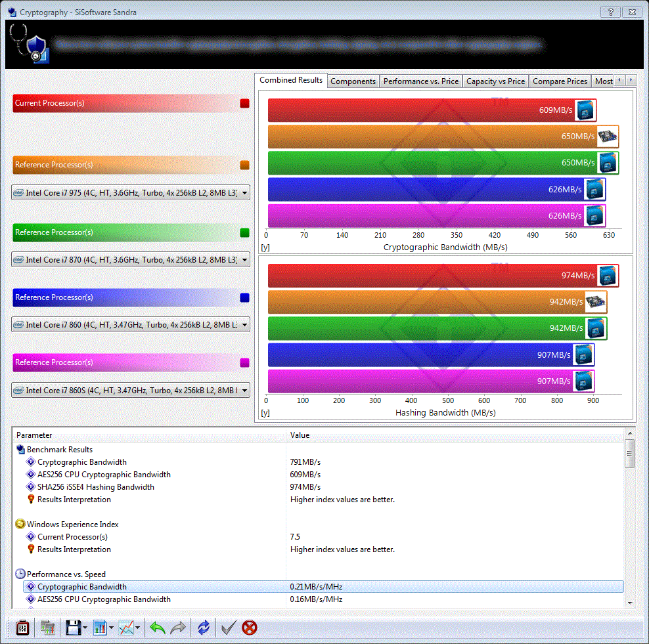This screenshot has height=644, width=649.
Task: Confirm with the grey checkmark icon
Action: [x=228, y=628]
